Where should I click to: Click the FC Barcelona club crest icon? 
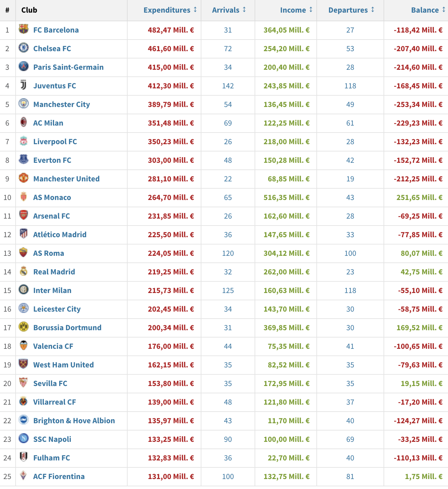point(23,29)
